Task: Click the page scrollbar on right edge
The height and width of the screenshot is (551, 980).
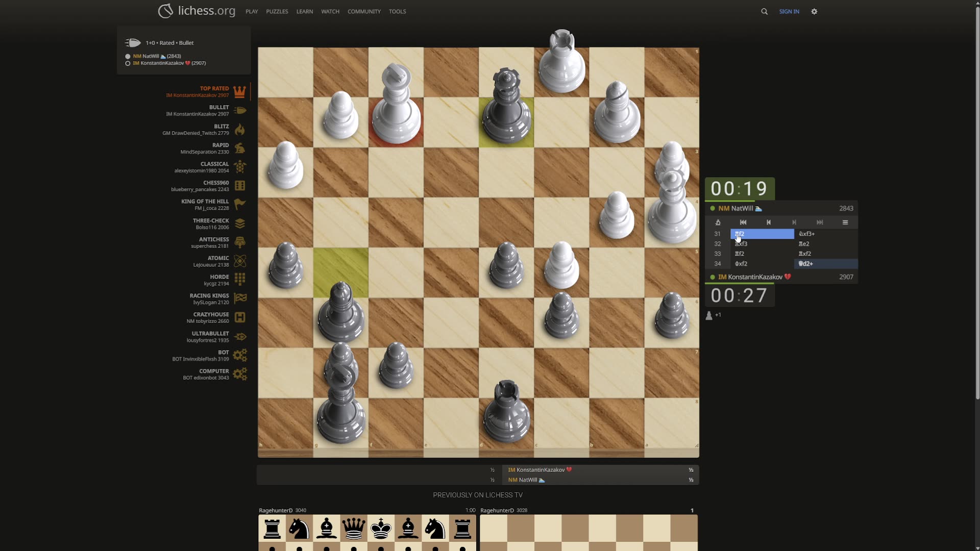Action: click(977, 204)
